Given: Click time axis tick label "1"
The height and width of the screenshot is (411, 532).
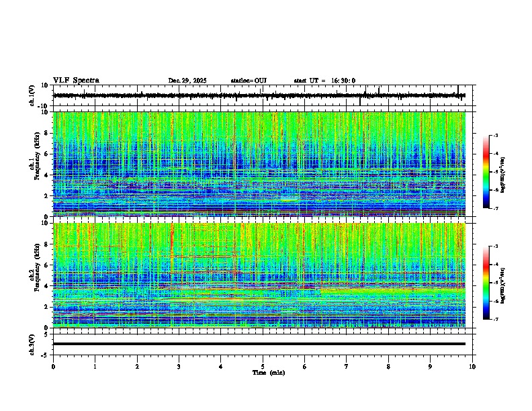Looking at the screenshot, I should [95, 367].
